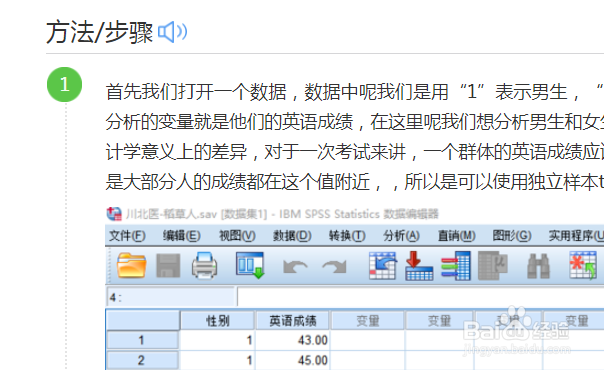Click the 性别 cell in row 1
This screenshot has height=370, width=604.
[217, 340]
